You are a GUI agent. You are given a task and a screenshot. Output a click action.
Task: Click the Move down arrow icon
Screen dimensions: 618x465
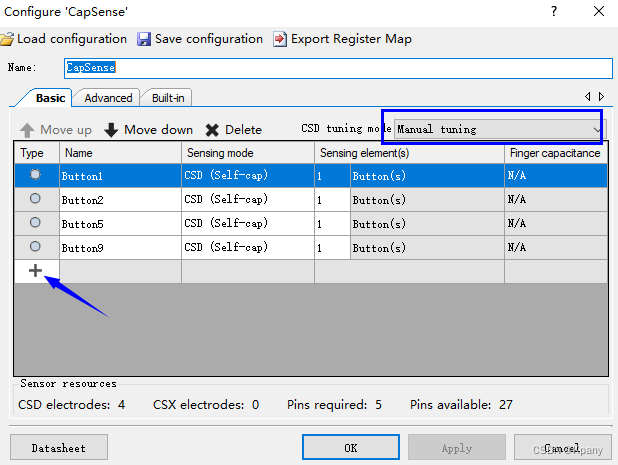(x=111, y=130)
